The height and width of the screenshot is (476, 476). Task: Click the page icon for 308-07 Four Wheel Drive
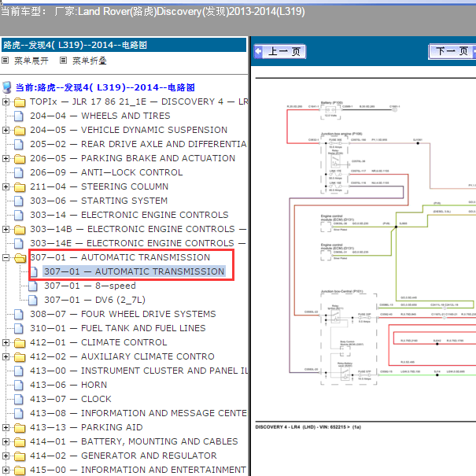click(19, 314)
